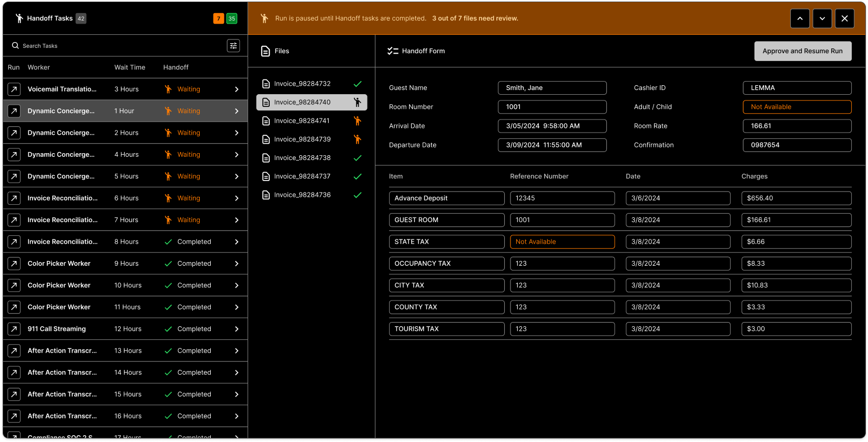Screen dimensions: 868x442
Task: Expand the 6 Hours row chevron
Action: pyautogui.click(x=237, y=198)
